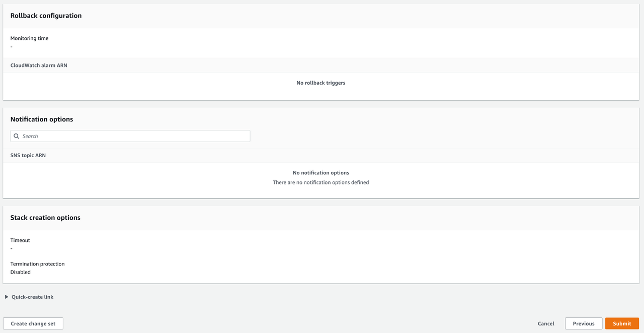Go back with the Previous button
This screenshot has height=333, width=644.
click(583, 323)
